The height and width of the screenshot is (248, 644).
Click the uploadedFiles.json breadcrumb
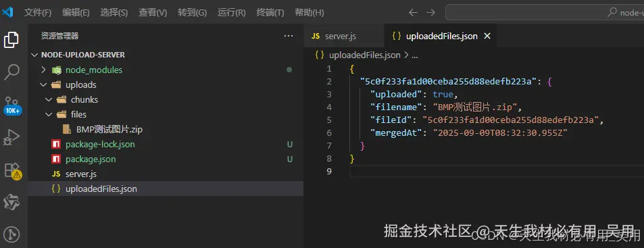coord(365,55)
